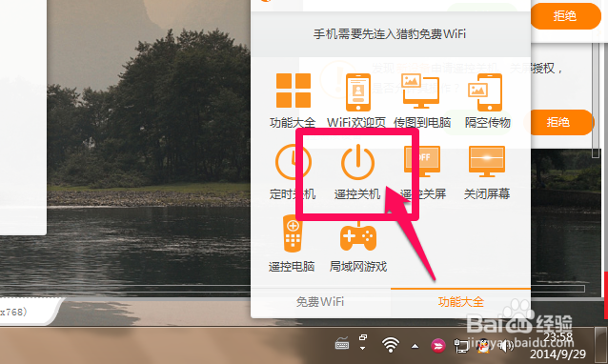Screen dimensions: 608x364
Task: Select the 关闭屏幕 monitor icon
Action: pos(487,161)
